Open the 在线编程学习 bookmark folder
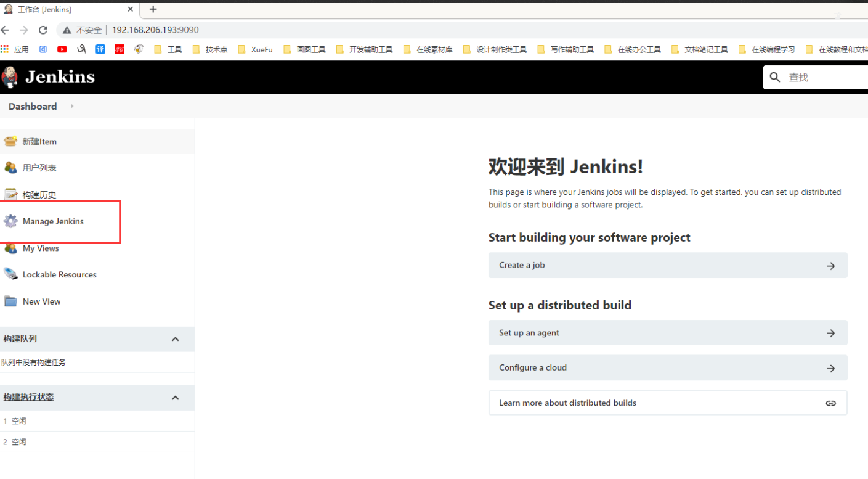 coord(767,49)
